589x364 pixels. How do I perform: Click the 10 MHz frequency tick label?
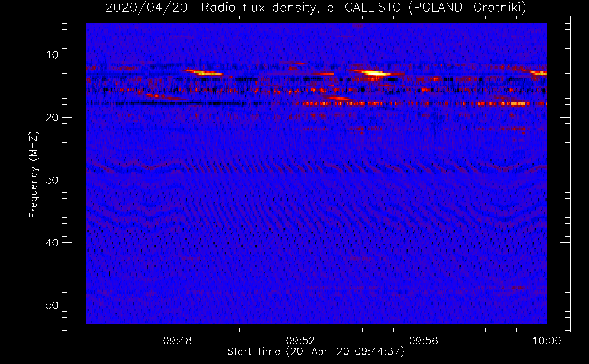point(52,55)
